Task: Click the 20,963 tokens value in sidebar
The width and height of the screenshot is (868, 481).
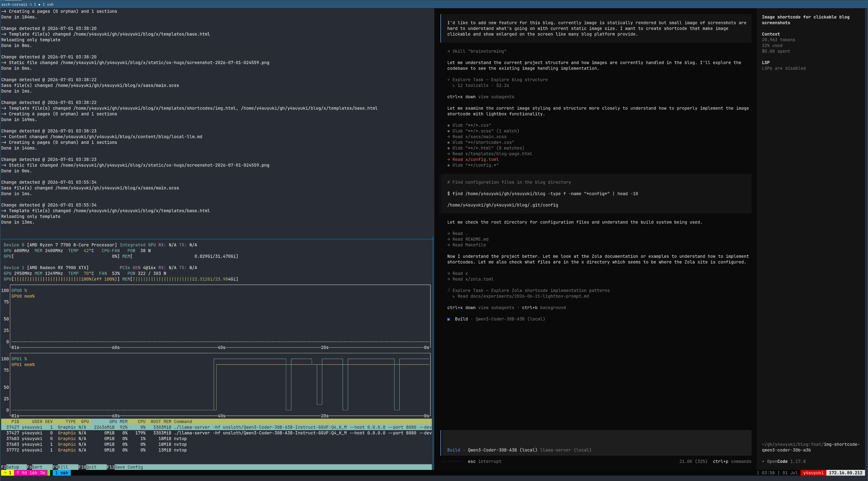Action: point(778,40)
